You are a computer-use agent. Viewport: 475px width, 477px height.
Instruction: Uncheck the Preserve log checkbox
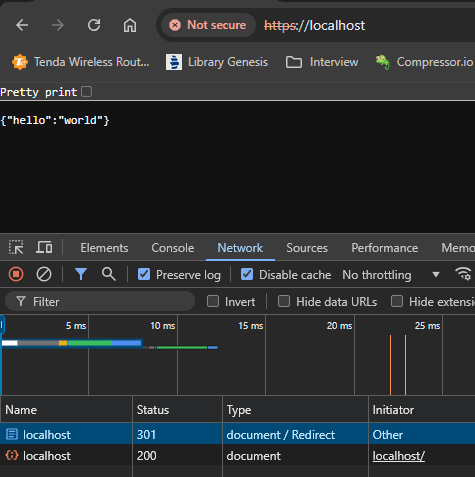click(x=144, y=274)
